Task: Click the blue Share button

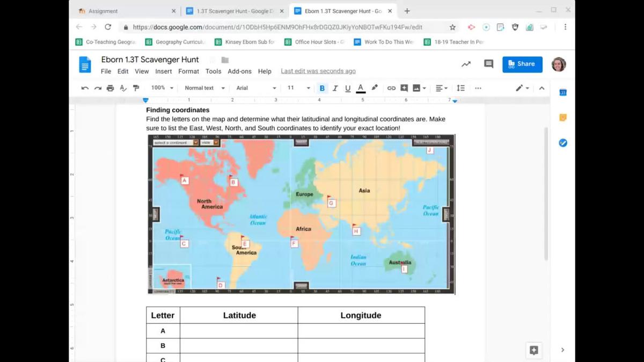Action: (x=522, y=64)
